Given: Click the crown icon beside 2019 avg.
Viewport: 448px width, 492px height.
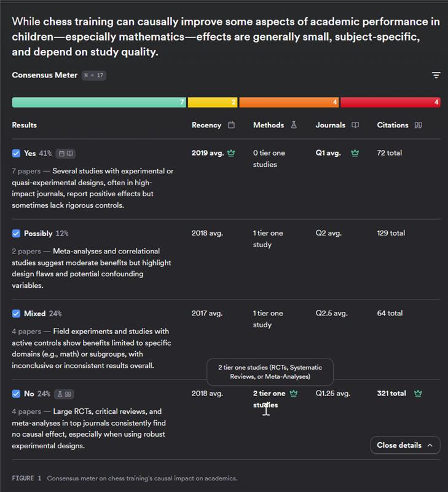Looking at the screenshot, I should 231,153.
